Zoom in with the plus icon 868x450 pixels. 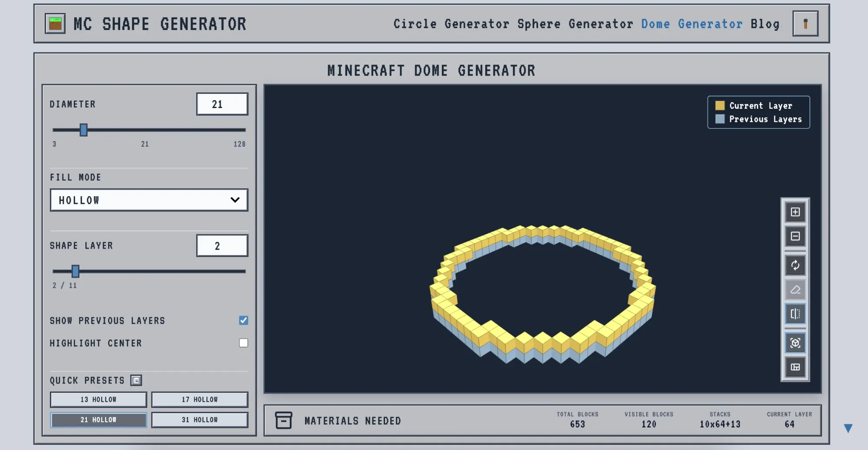coord(795,212)
